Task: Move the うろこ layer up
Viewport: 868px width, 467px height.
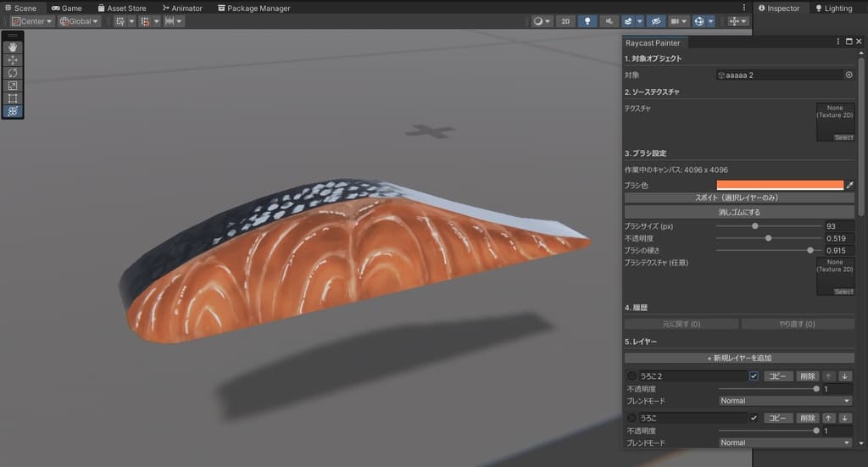Action: click(828, 419)
